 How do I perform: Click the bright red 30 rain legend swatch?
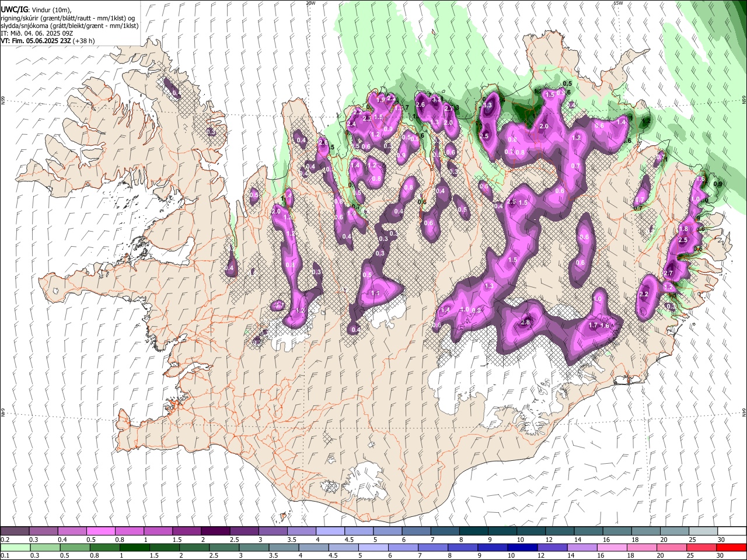731,547
